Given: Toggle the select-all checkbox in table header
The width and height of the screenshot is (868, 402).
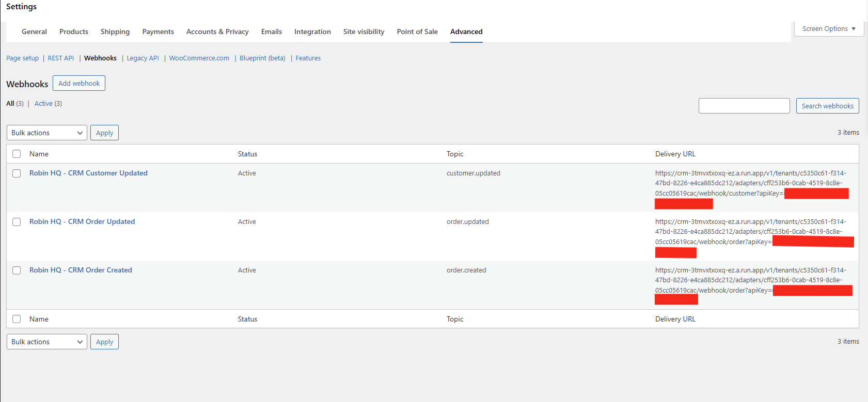Looking at the screenshot, I should pos(17,154).
